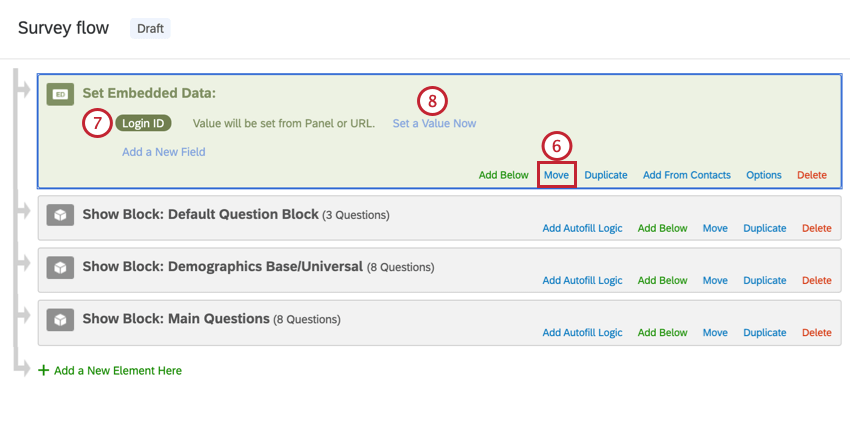This screenshot has width=850, height=425.
Task: Move the Set Embedded Data element
Action: pyautogui.click(x=556, y=175)
